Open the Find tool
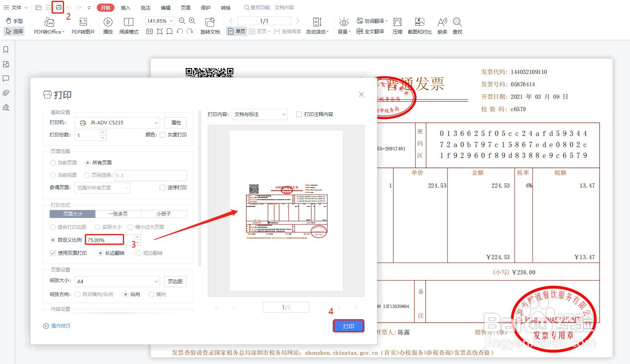This screenshot has width=630, height=364. point(457,26)
